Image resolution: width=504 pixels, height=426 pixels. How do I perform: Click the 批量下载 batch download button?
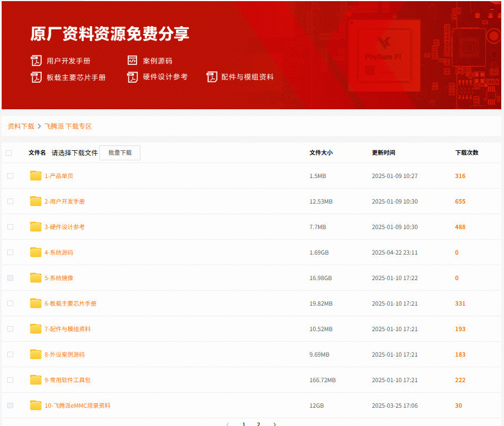coord(120,153)
